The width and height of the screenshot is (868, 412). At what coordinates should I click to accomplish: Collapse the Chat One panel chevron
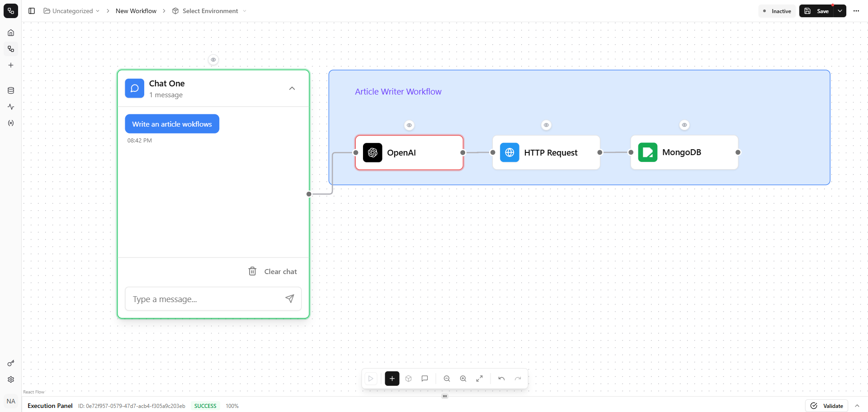point(292,88)
